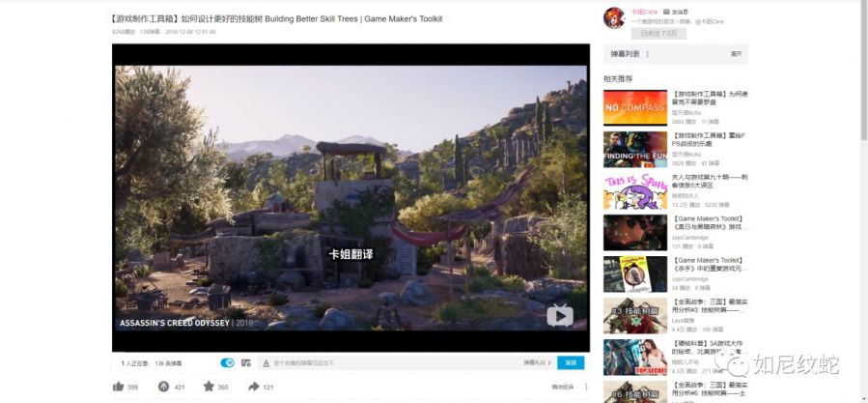Click the 139 条弹幕 count text

tap(168, 363)
